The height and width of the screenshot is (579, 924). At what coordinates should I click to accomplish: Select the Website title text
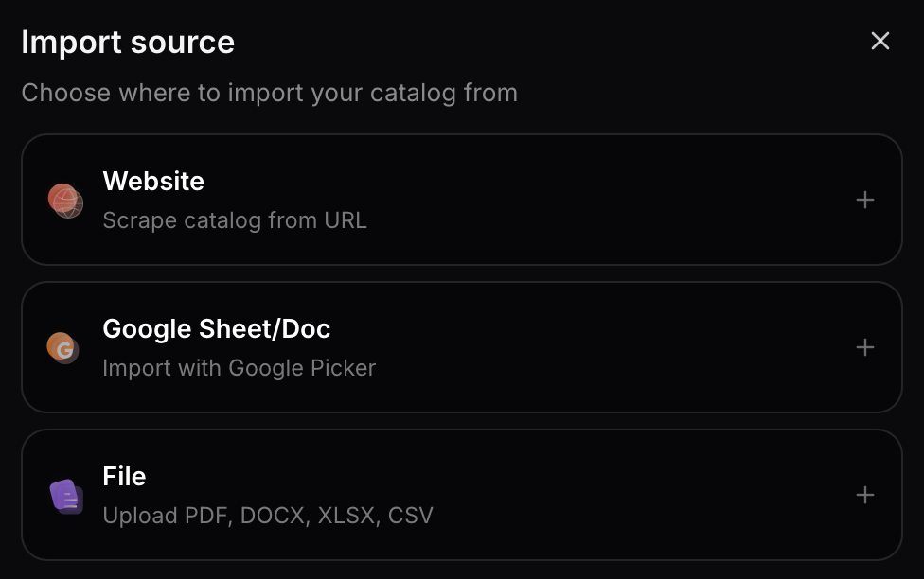click(153, 181)
